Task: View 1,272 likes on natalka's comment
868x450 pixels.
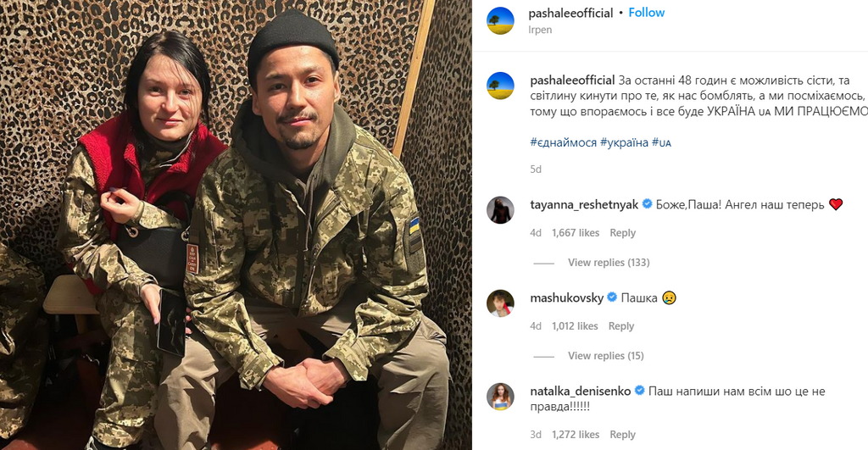Action: click(x=576, y=435)
